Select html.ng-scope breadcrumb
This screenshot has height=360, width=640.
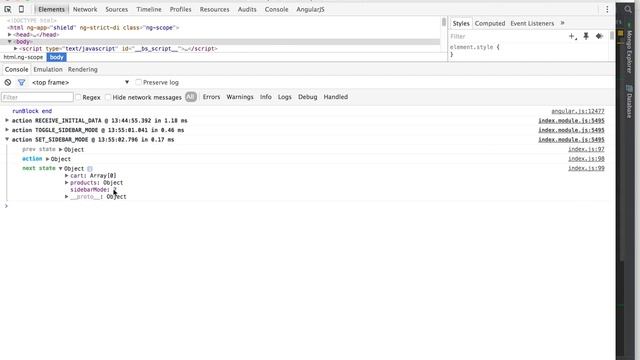click(x=23, y=57)
